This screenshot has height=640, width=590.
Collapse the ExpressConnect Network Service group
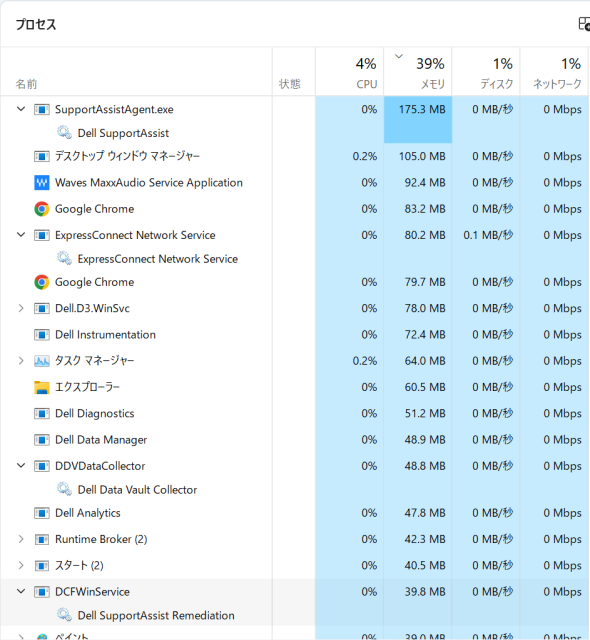(21, 235)
